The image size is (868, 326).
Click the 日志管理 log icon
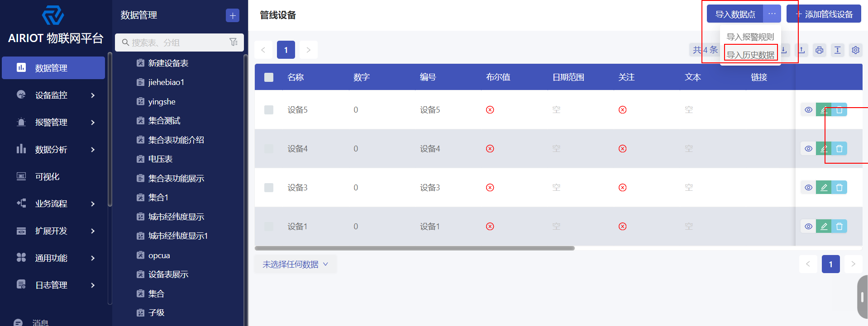pyautogui.click(x=21, y=284)
